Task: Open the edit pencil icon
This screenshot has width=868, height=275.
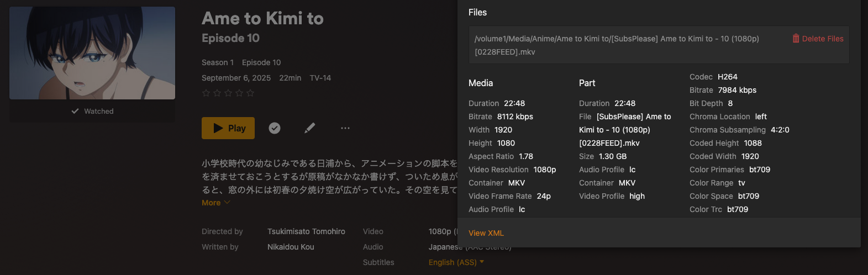Action: pos(310,128)
